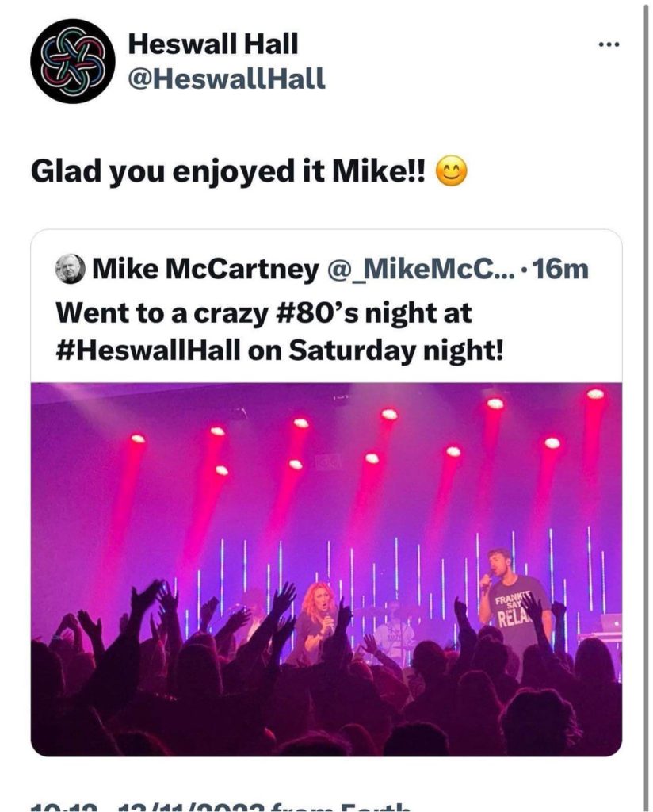Select the "Glad you enjoyed it Mike!!" text
The height and width of the screenshot is (812, 653).
click(x=229, y=172)
